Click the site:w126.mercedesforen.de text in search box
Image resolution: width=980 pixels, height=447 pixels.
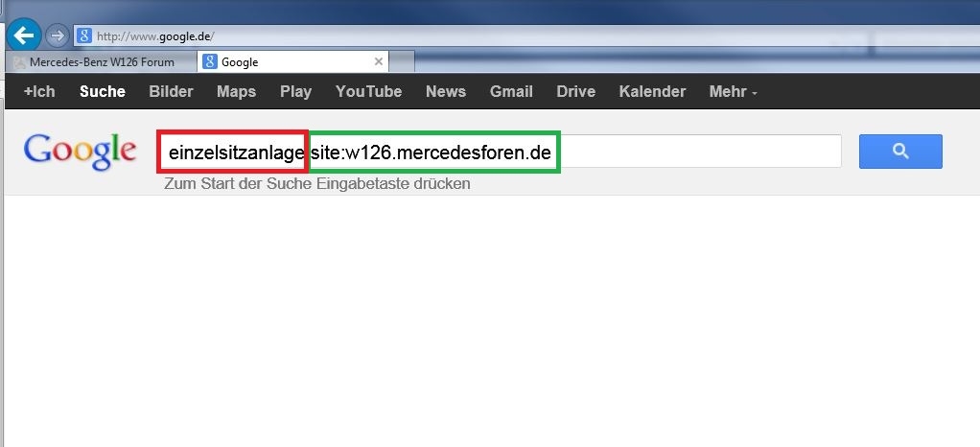pyautogui.click(x=431, y=153)
